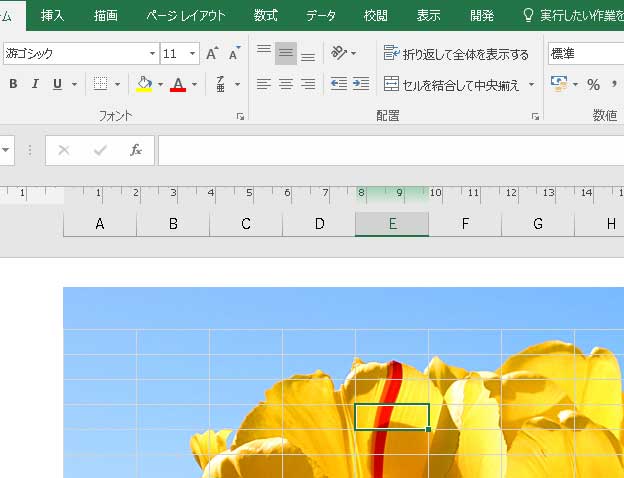Click the increase indent icon
Viewport: 624px width, 478px height.
click(x=361, y=84)
